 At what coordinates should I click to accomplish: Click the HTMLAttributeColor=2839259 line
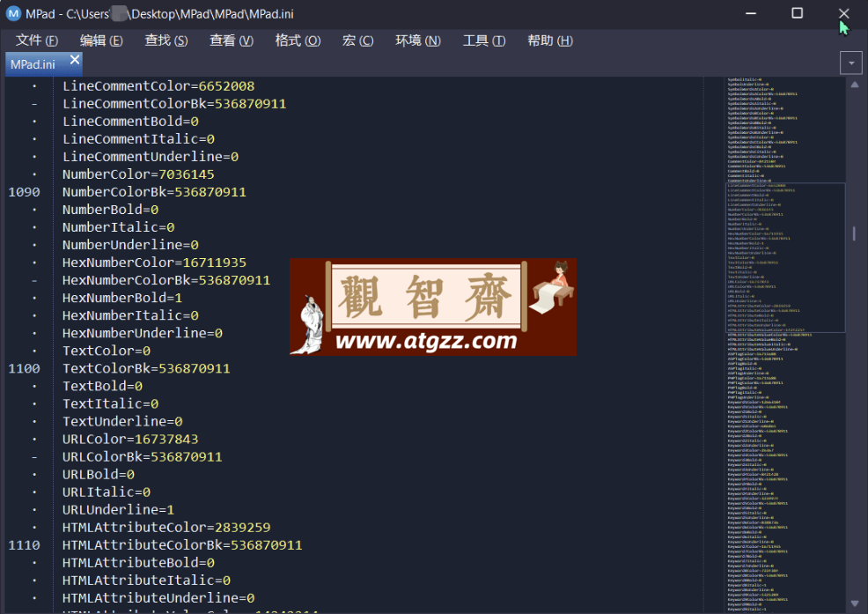166,528
